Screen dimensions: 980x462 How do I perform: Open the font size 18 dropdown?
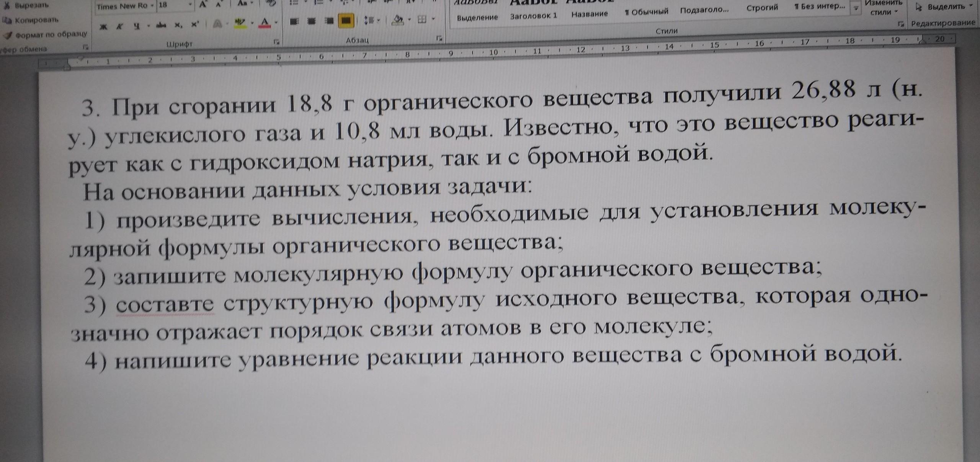[x=190, y=5]
